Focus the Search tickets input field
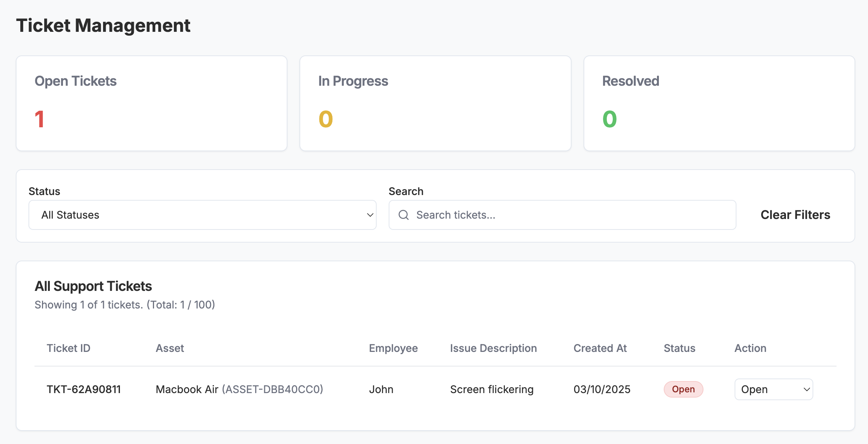This screenshot has width=868, height=444. (x=562, y=215)
